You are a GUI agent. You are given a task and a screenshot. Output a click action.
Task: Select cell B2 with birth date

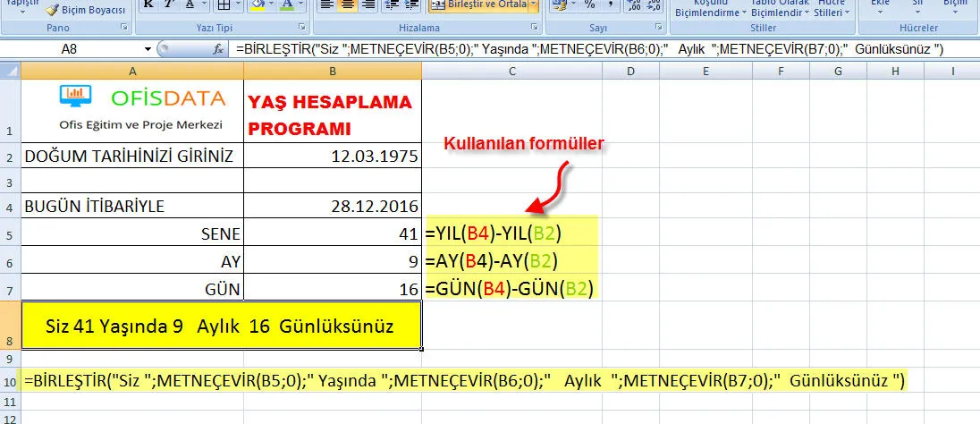pyautogui.click(x=332, y=157)
